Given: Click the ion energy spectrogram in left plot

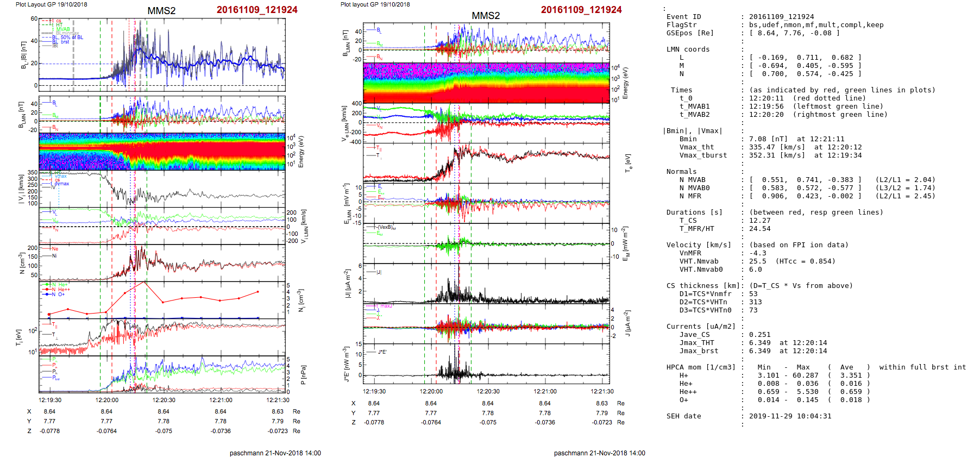Looking at the screenshot, I should [x=162, y=152].
